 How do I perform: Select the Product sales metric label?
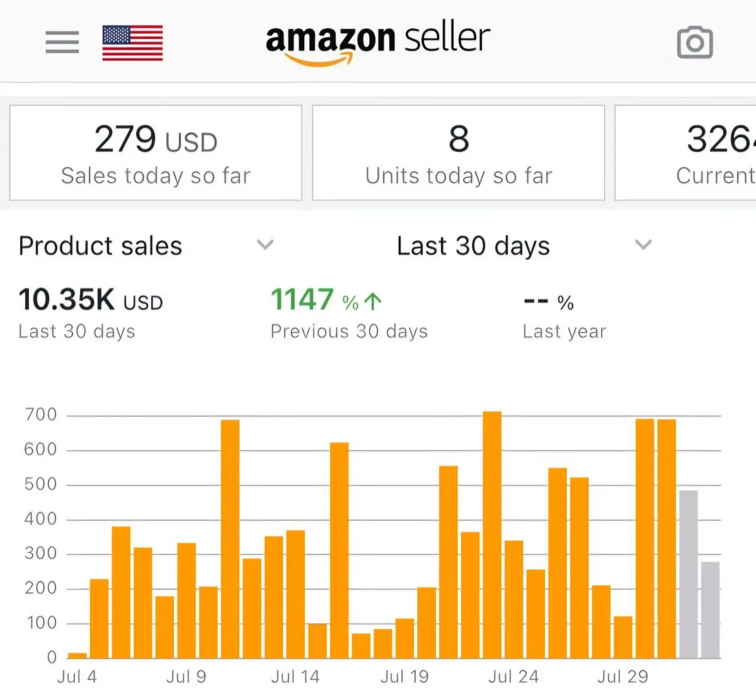click(101, 246)
